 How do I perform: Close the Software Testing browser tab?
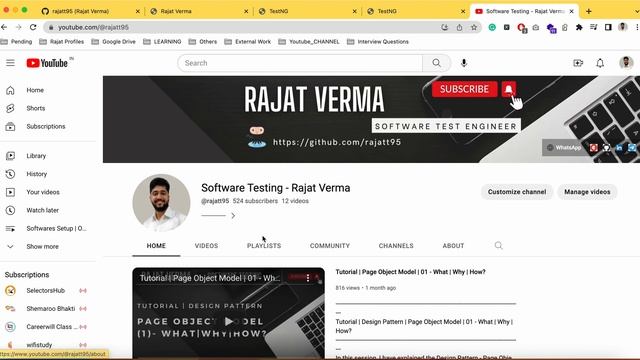point(571,11)
